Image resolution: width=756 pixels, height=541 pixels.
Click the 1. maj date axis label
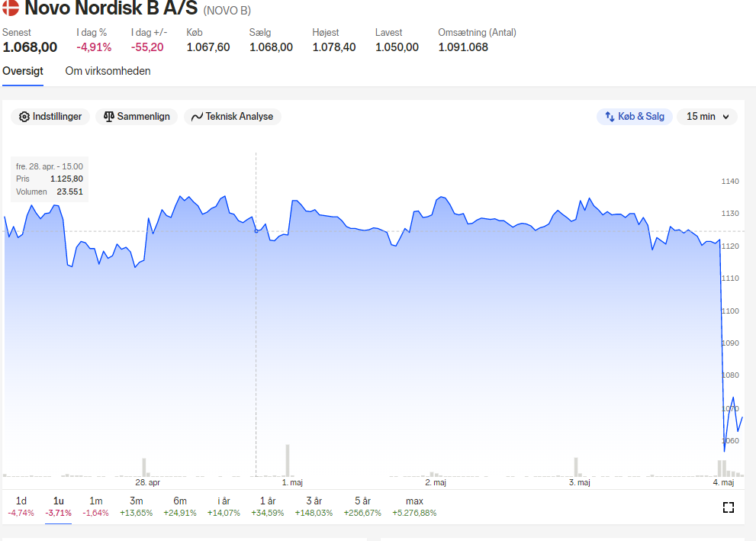(292, 482)
